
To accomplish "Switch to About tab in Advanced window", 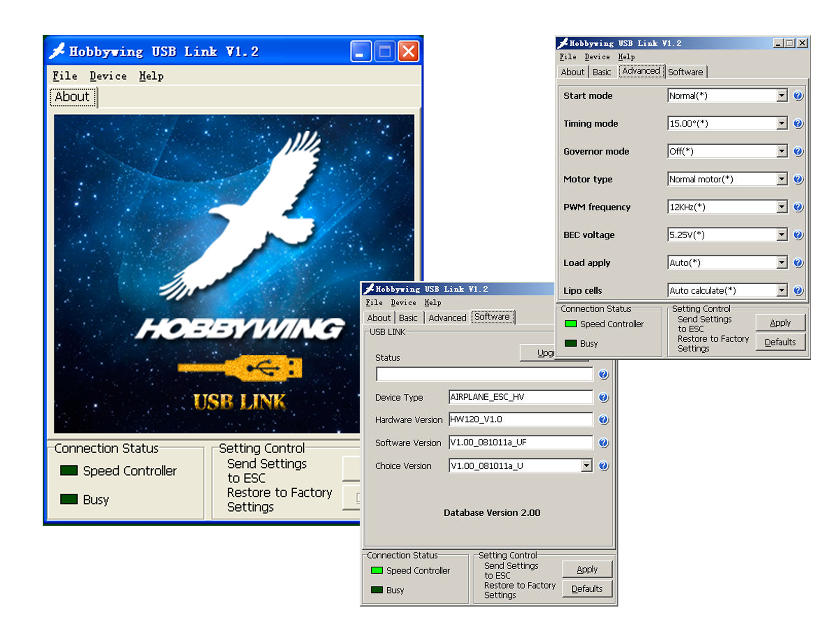I will [572, 72].
